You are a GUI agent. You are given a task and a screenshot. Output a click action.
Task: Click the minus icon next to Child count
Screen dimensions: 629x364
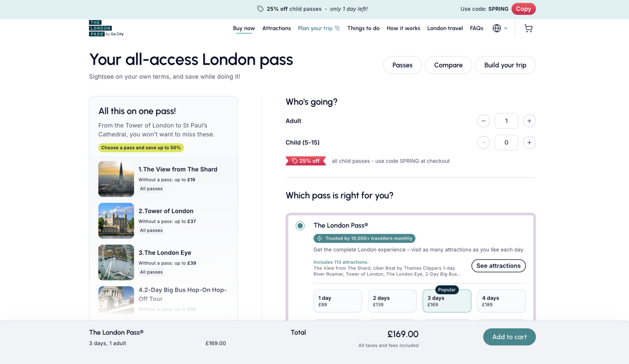484,142
